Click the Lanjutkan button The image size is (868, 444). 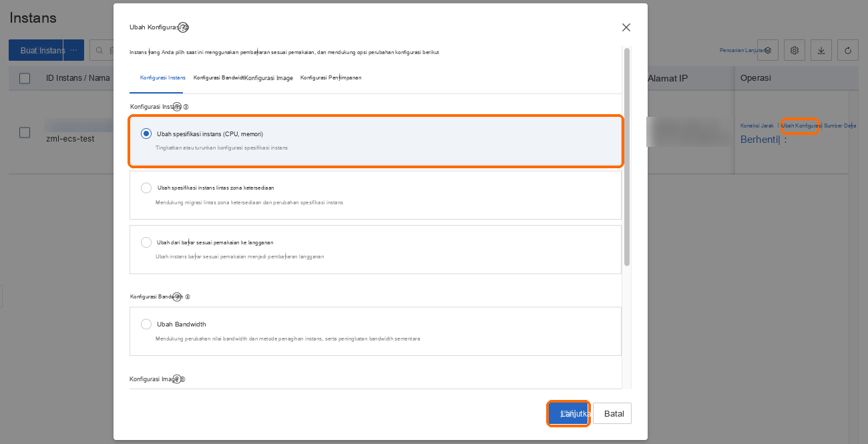[569, 414]
